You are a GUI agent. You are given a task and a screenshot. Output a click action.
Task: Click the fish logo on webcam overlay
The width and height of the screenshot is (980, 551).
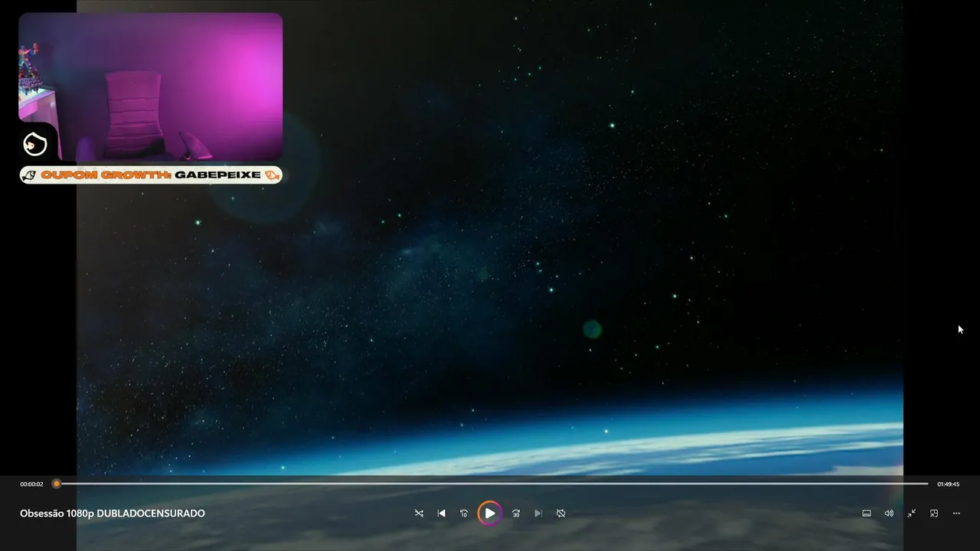(x=35, y=144)
